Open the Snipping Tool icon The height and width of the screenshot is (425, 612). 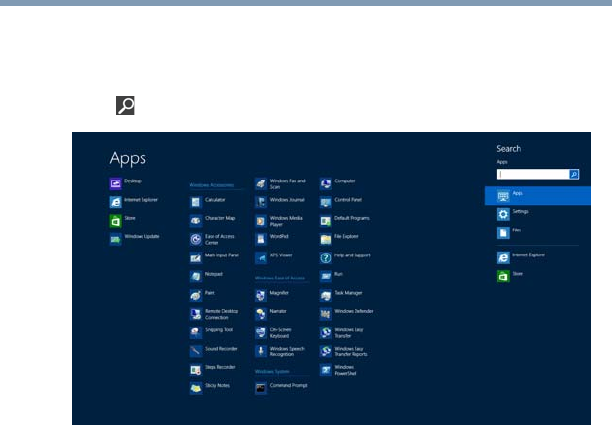pyautogui.click(x=196, y=331)
